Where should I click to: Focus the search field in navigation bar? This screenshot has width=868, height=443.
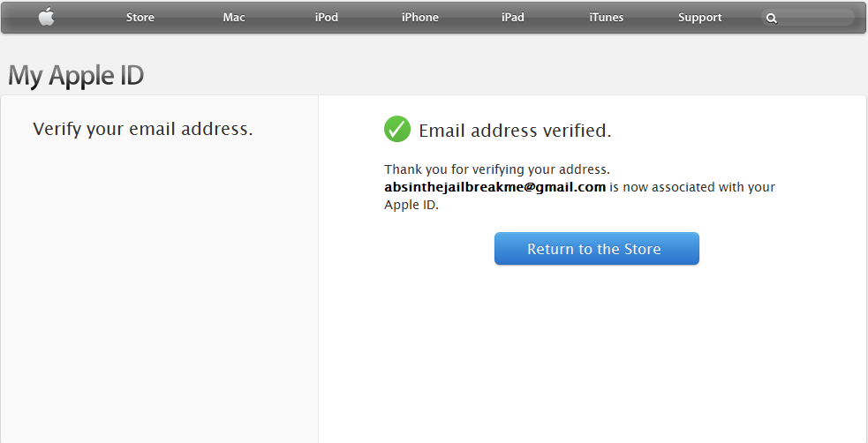point(808,18)
